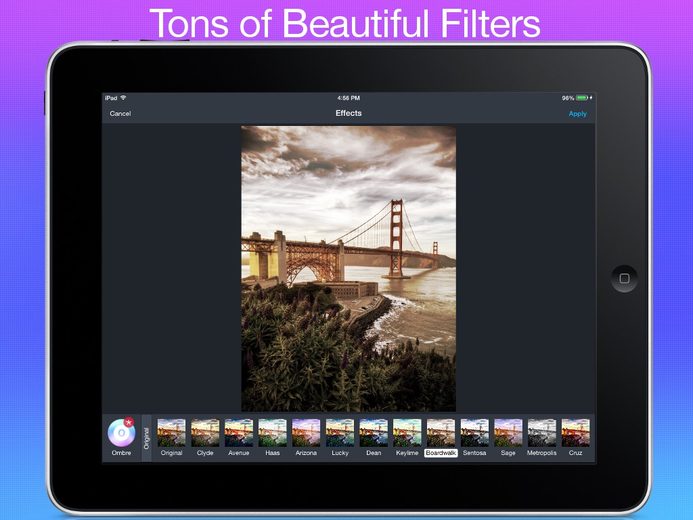Tap the 4:56 PM clock text

[x=348, y=98]
